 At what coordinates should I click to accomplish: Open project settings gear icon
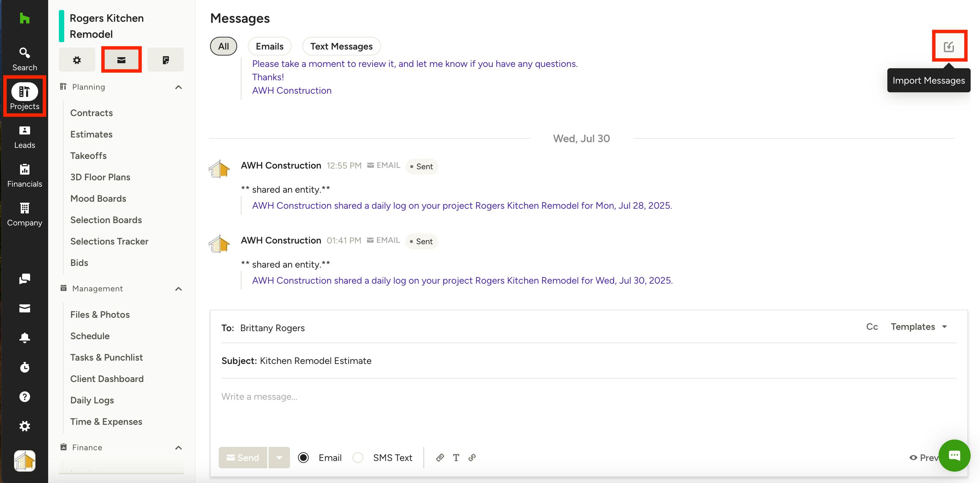[x=77, y=60]
